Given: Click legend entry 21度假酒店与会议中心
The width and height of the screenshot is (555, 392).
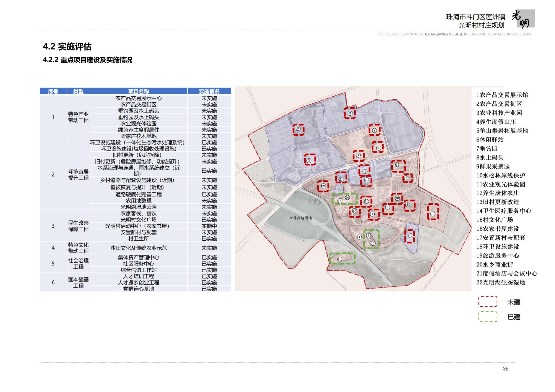Looking at the screenshot, I should click(x=507, y=273).
